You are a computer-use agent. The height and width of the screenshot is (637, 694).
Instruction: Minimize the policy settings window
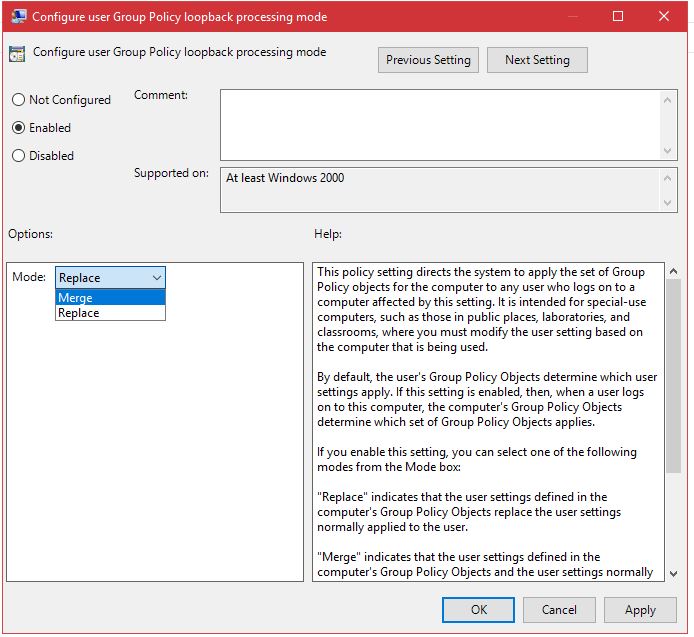pos(572,17)
